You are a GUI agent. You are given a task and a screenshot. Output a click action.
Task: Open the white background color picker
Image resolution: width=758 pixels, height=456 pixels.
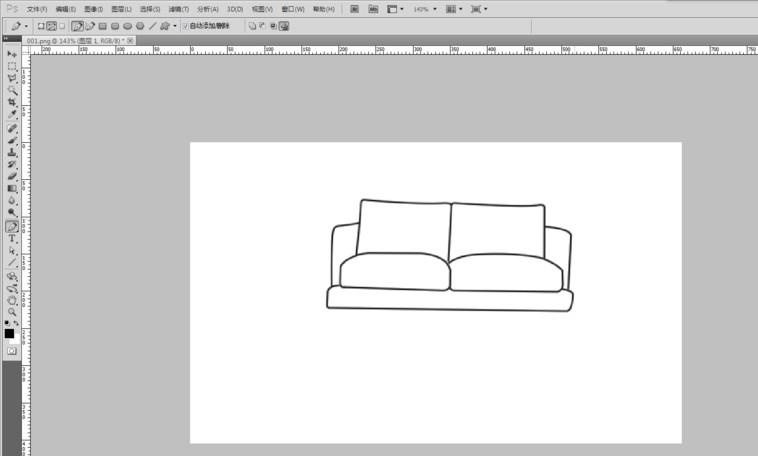tap(16, 340)
